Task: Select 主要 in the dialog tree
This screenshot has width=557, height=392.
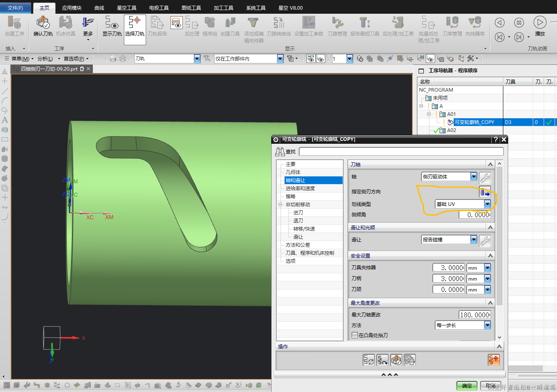Action: pyautogui.click(x=291, y=164)
